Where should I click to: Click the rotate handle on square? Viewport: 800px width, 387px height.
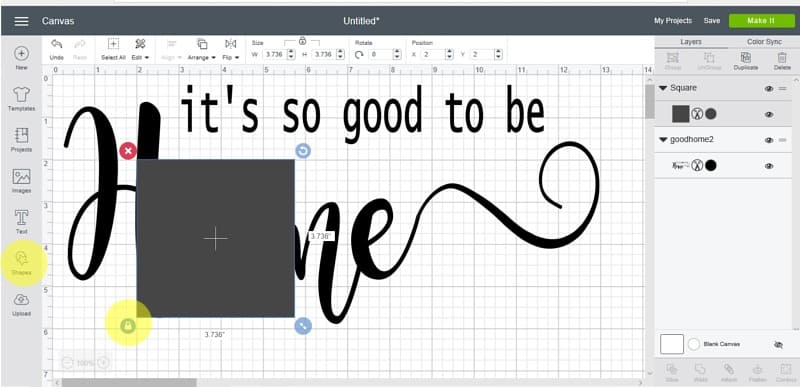pos(303,151)
